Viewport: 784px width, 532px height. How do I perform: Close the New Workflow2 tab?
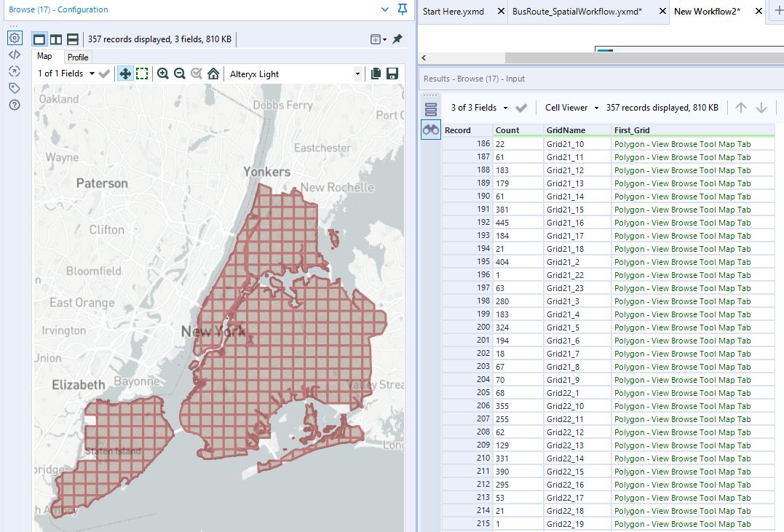coord(759,11)
